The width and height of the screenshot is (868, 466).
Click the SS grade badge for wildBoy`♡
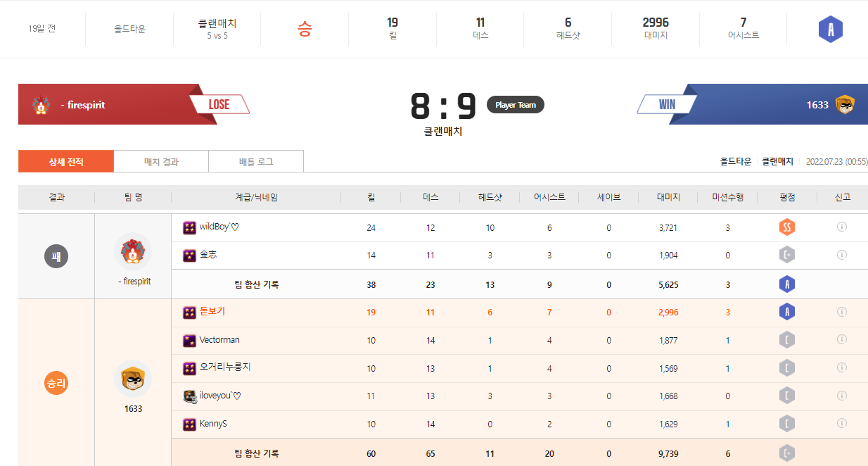tap(786, 227)
